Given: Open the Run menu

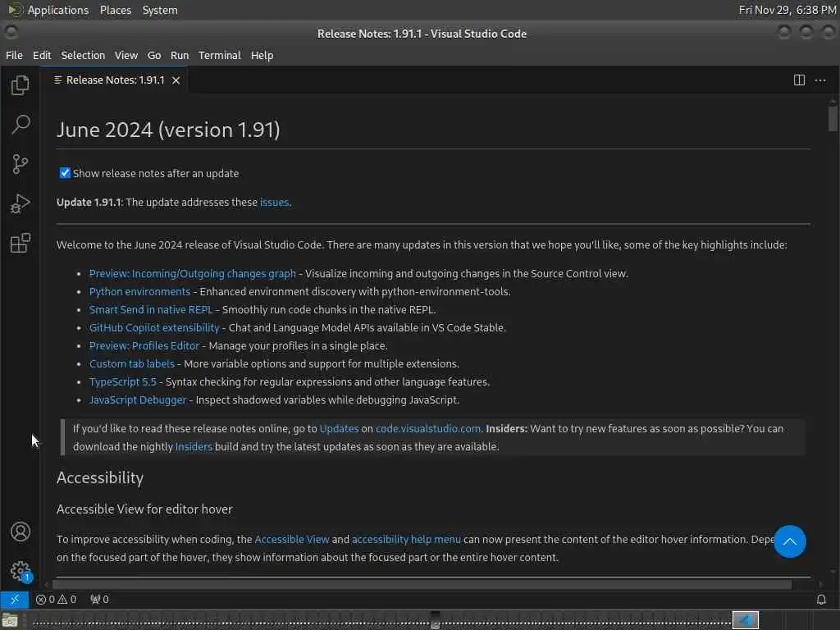Looking at the screenshot, I should click(x=180, y=55).
